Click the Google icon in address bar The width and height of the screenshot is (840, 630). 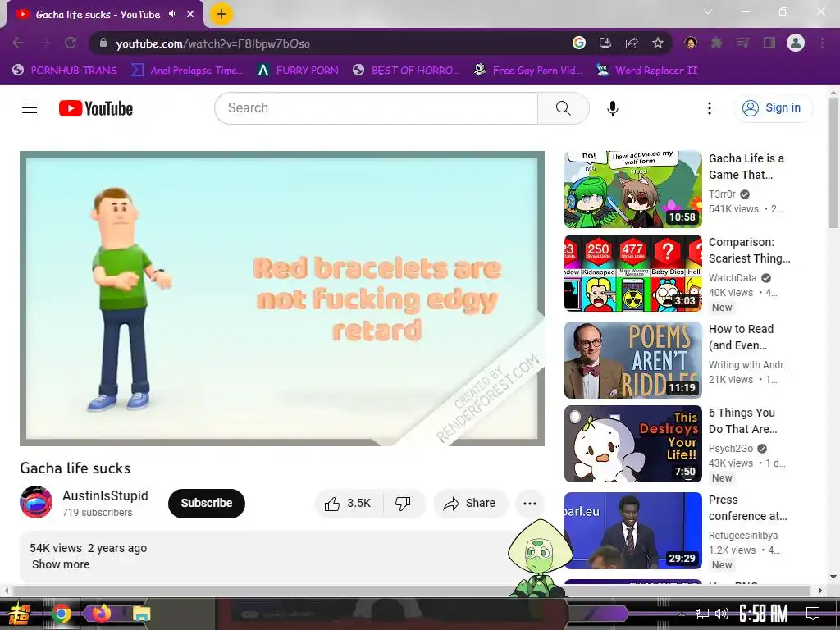point(579,43)
